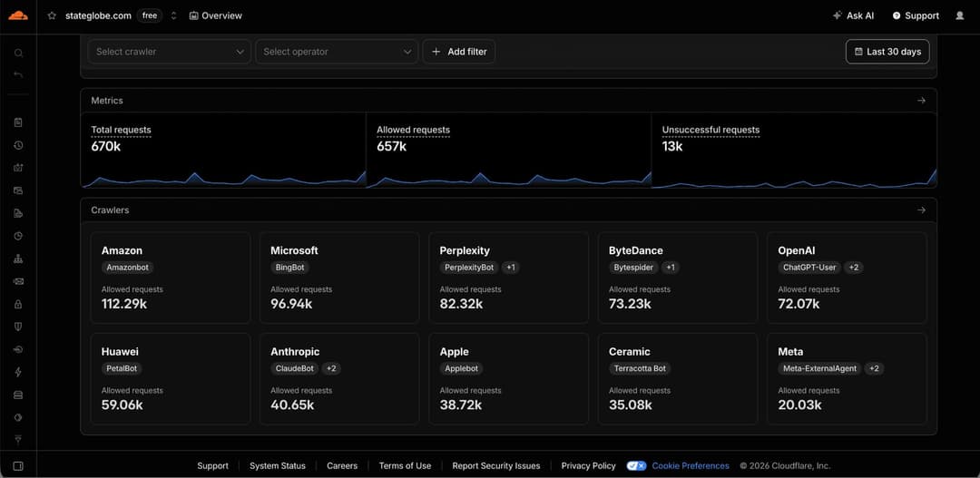Click the Cloudflare cloud logo
This screenshot has width=980, height=478.
(18, 15)
